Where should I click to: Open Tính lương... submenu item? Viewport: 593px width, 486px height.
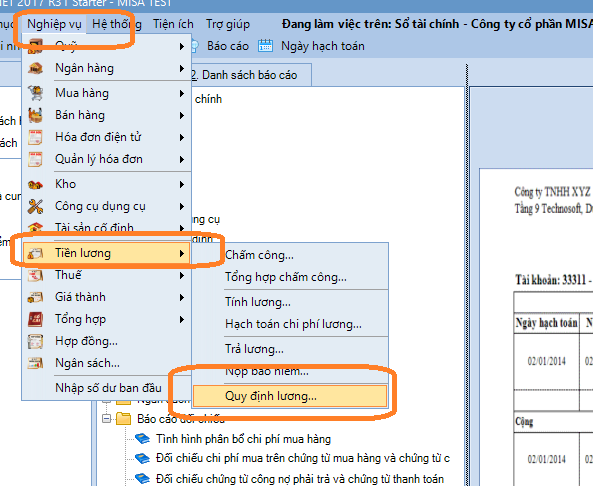click(x=290, y=302)
